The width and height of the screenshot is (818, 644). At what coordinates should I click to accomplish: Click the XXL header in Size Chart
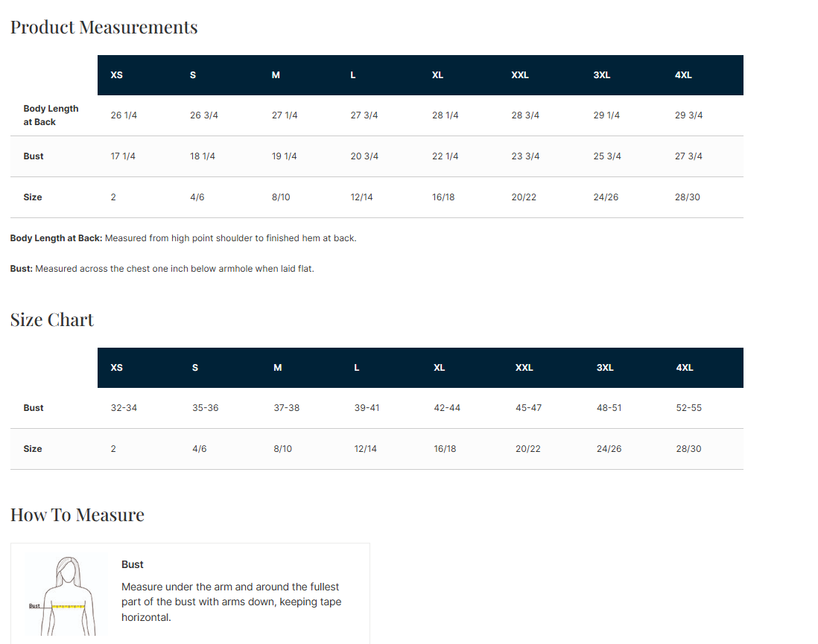click(x=524, y=368)
